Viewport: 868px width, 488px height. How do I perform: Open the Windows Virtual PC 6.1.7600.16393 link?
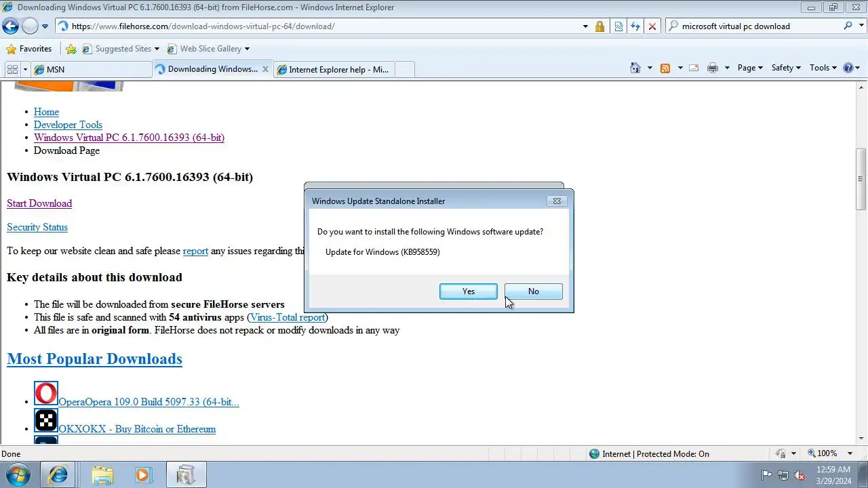point(129,138)
